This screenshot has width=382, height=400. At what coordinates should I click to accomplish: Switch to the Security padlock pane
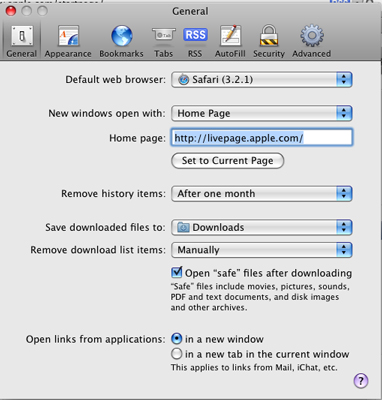(x=269, y=41)
